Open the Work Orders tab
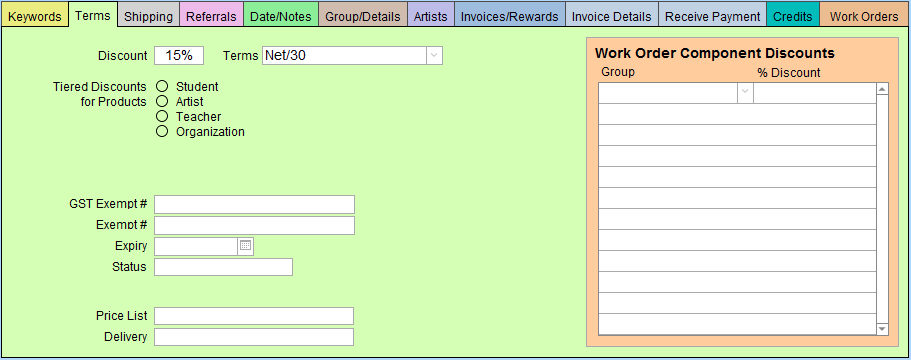This screenshot has width=911, height=360. (865, 17)
